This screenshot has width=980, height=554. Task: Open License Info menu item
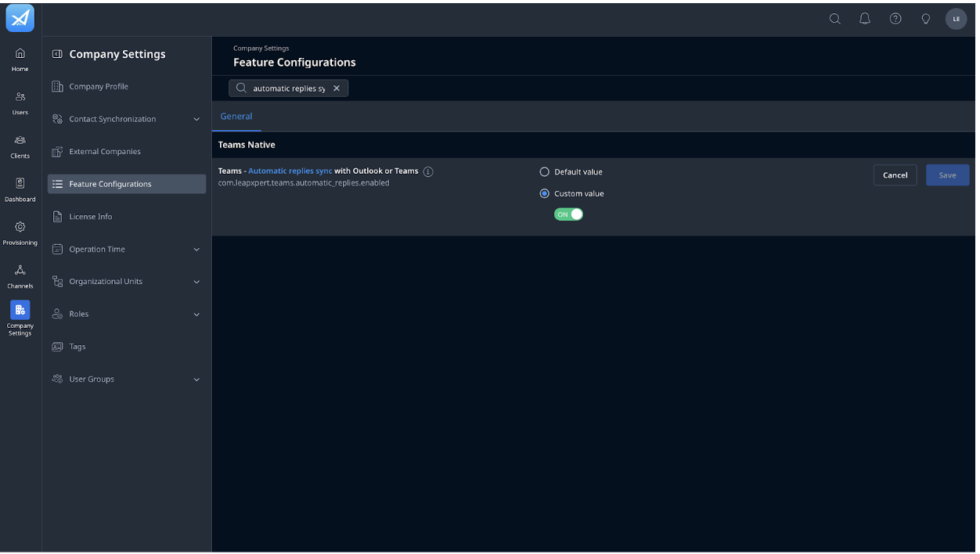pos(127,217)
